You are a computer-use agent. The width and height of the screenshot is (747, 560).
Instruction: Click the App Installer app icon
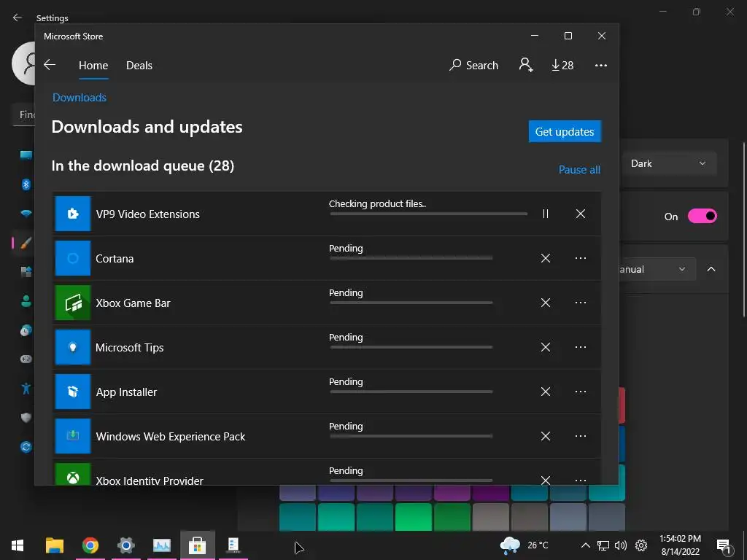coord(73,392)
